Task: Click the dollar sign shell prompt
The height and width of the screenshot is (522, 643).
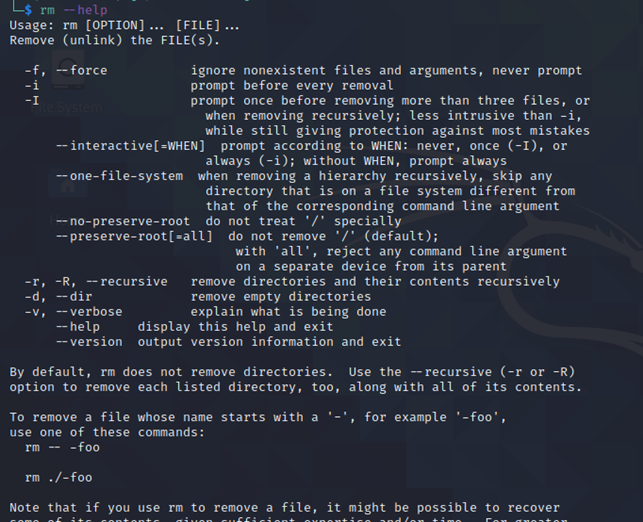Action: (27, 9)
